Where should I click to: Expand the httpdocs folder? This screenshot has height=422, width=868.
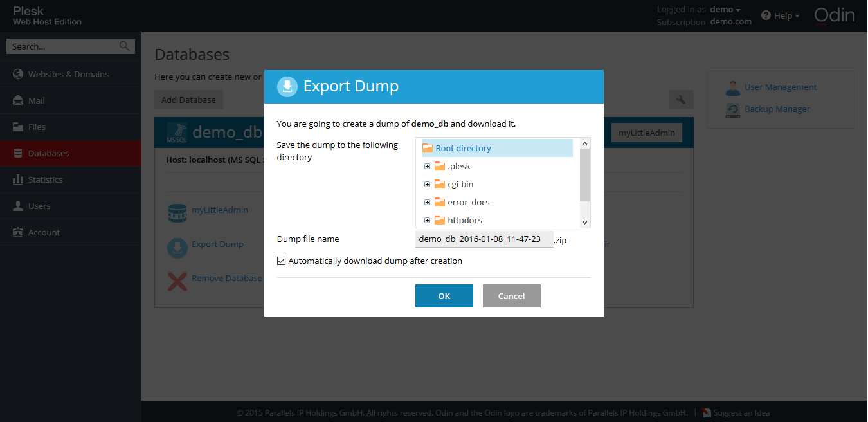click(427, 220)
